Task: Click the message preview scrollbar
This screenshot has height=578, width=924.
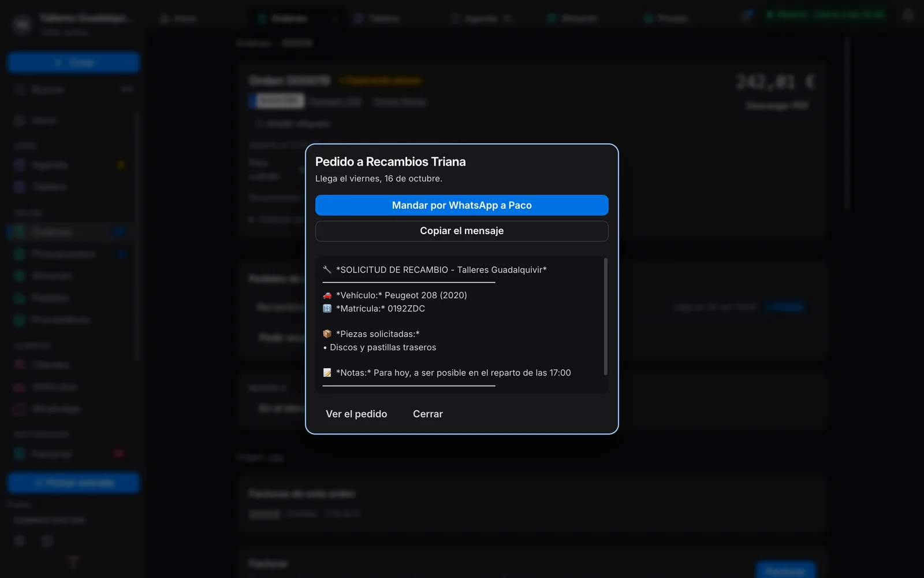Action: click(605, 317)
